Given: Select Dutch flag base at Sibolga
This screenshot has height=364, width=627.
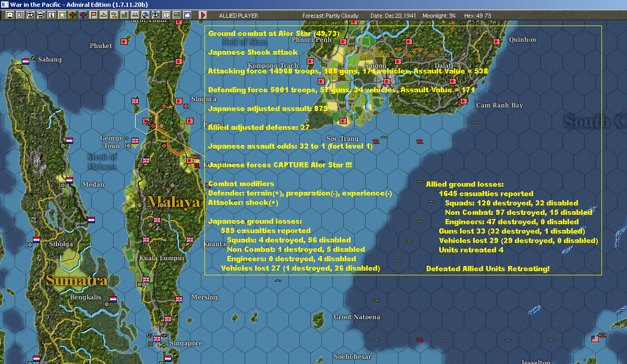Looking at the screenshot, I should pyautogui.click(x=37, y=240).
